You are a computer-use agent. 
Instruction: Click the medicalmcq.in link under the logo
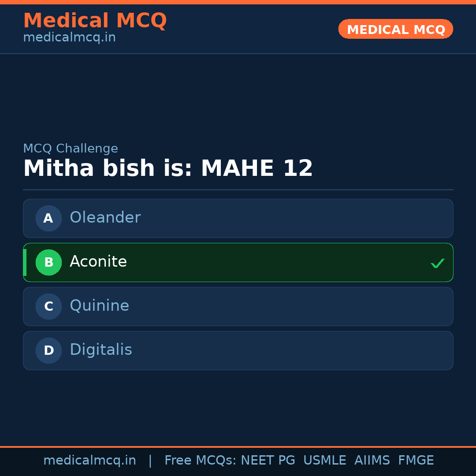coord(69,37)
